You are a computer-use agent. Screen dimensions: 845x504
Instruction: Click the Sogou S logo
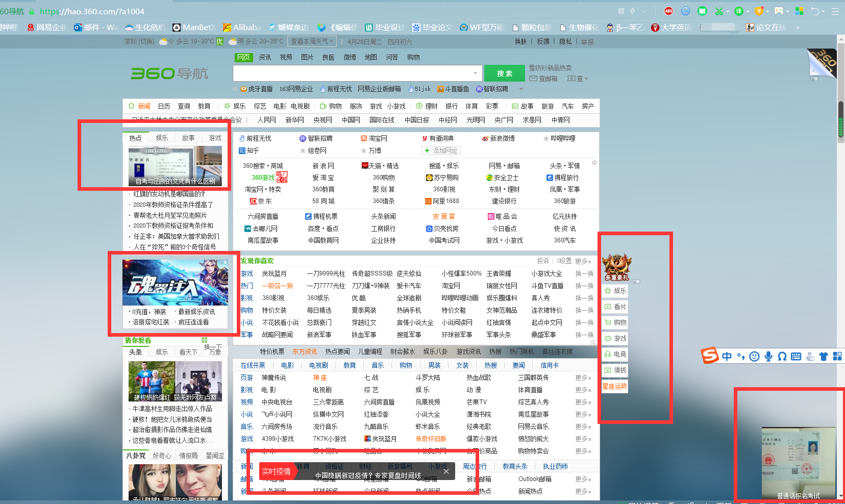coord(710,355)
